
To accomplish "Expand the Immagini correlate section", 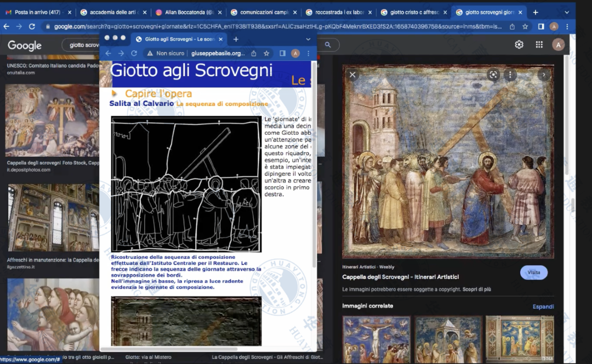I will (543, 306).
